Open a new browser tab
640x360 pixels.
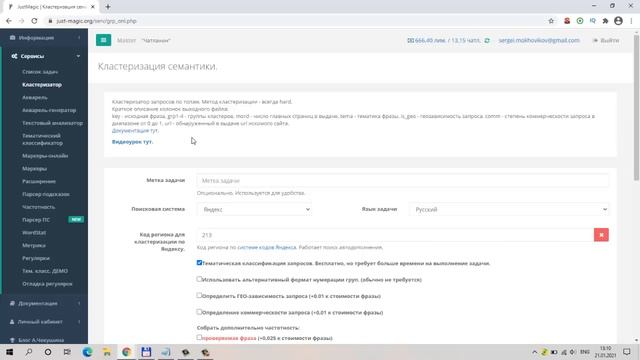(108, 7)
